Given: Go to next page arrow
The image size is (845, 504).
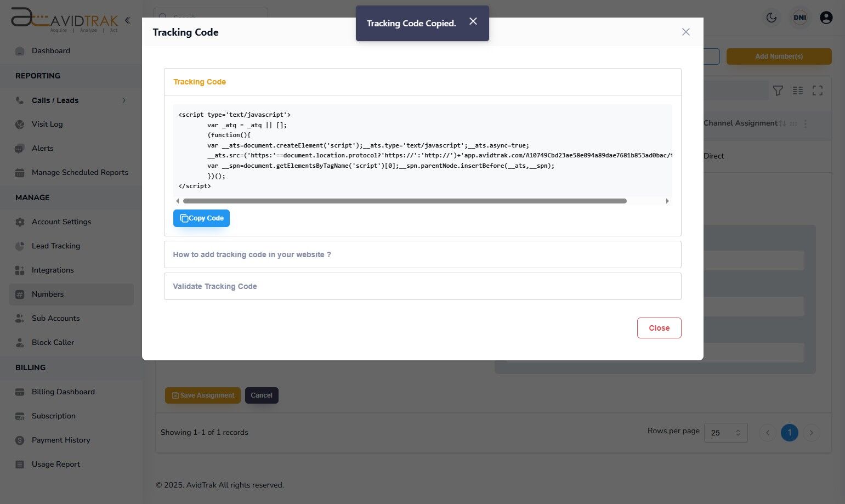Looking at the screenshot, I should [x=812, y=433].
